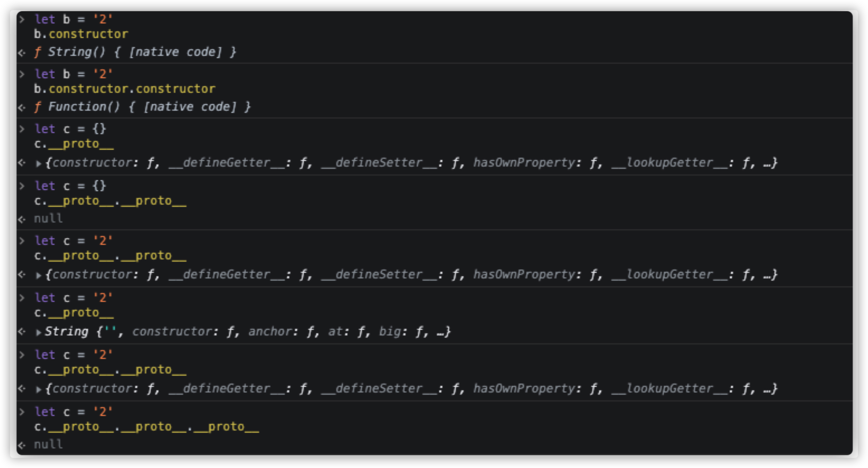Image resolution: width=868 pixels, height=468 pixels.
Task: Expand the String prototype object output
Action: pyautogui.click(x=39, y=332)
